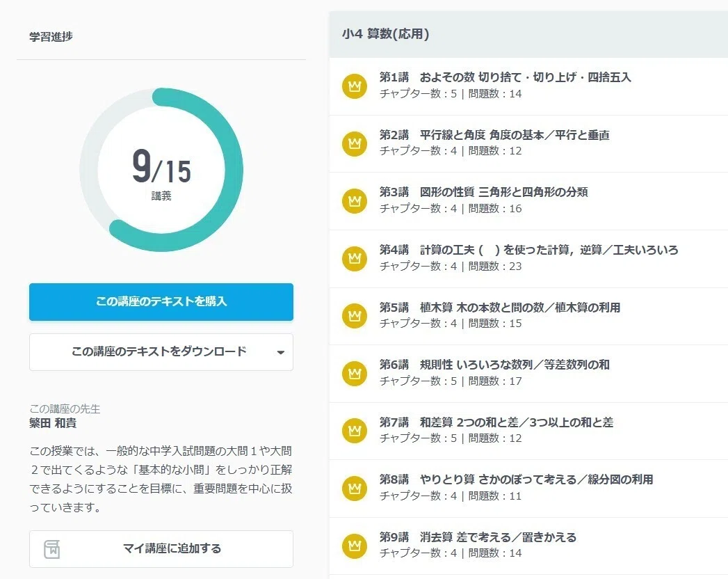Click チャプター数：4｜問題数：11 under 第8講
Image resolution: width=728 pixels, height=579 pixels.
coord(451,495)
